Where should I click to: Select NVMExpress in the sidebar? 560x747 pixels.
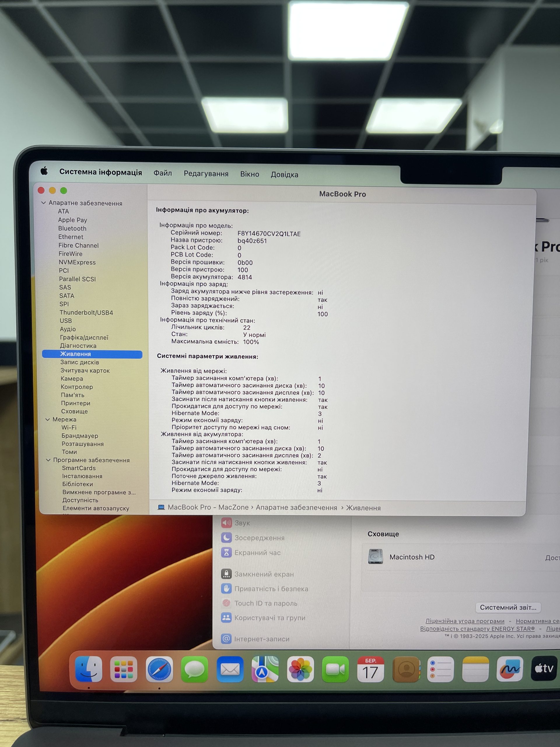tap(77, 262)
